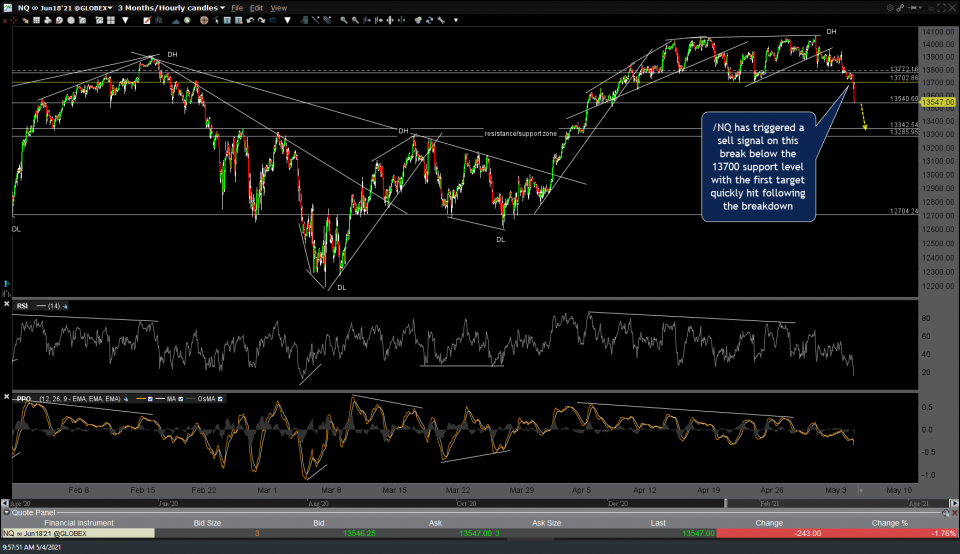Screen dimensions: 960x554
Task: Click the blue right-arrow icon in toolbar
Action: click(272, 20)
